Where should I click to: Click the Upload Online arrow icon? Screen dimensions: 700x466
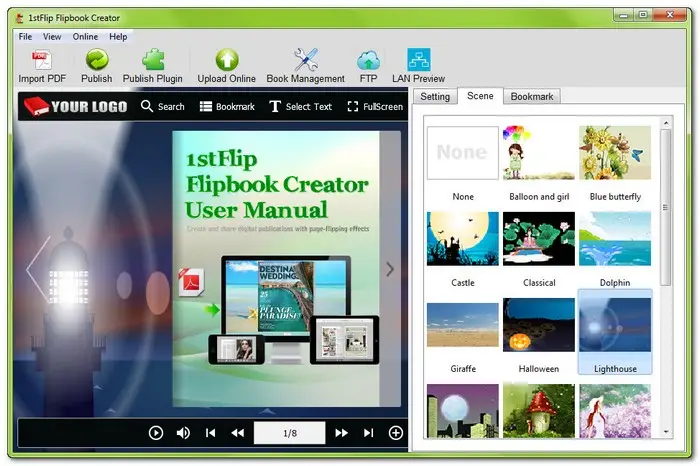[227, 60]
